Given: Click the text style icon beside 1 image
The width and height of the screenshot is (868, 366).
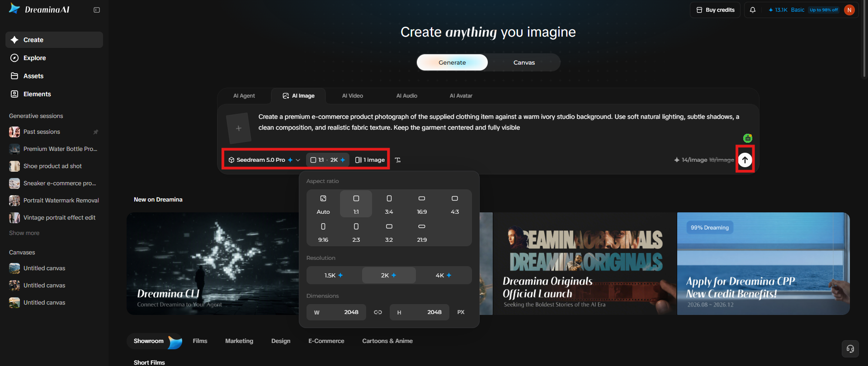Looking at the screenshot, I should (398, 160).
